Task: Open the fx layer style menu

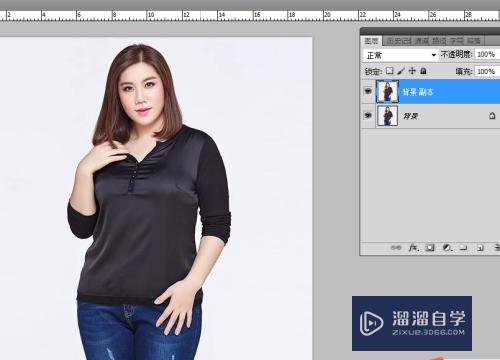Action: click(x=414, y=248)
